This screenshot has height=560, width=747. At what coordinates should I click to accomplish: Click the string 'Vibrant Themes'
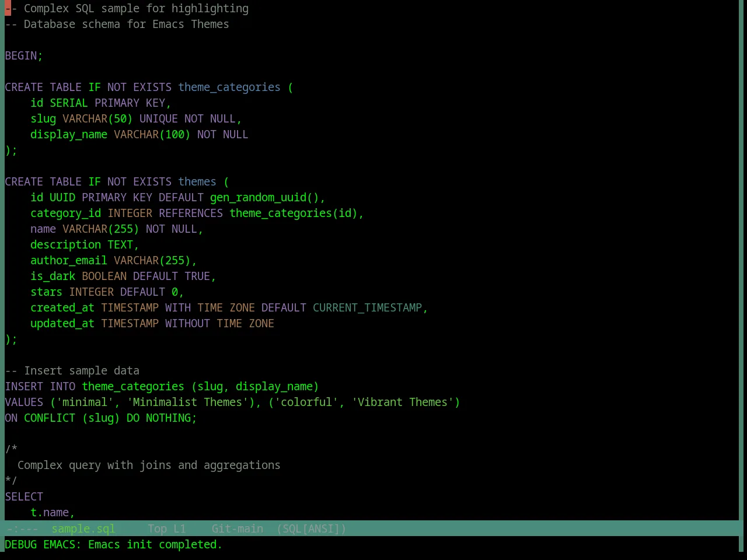tap(403, 402)
